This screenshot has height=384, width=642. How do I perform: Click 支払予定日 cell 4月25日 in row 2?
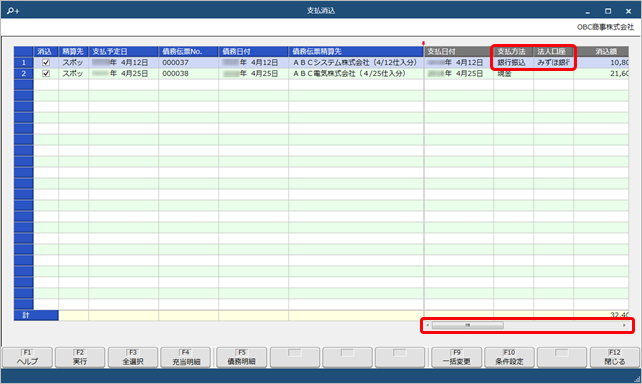point(123,74)
